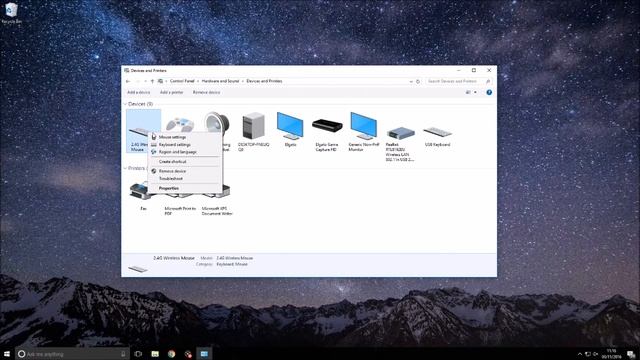Click the Control Panel taskbar icon
The width and height of the screenshot is (640, 360).
[204, 353]
